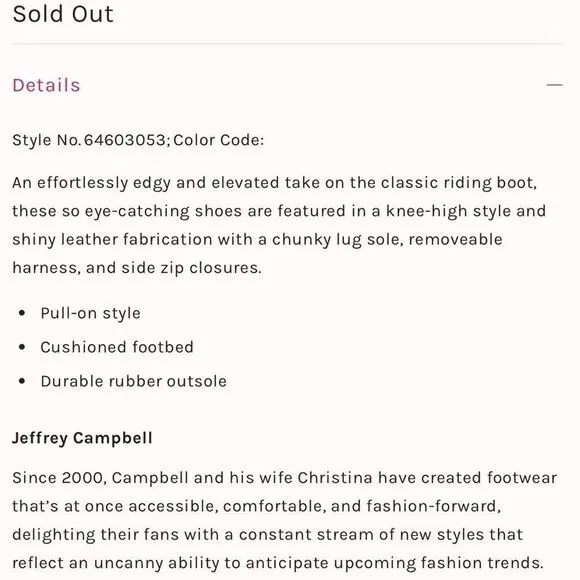Screen dimensions: 580x580
Task: Select the Pull-on style bullet item
Action: 91,313
